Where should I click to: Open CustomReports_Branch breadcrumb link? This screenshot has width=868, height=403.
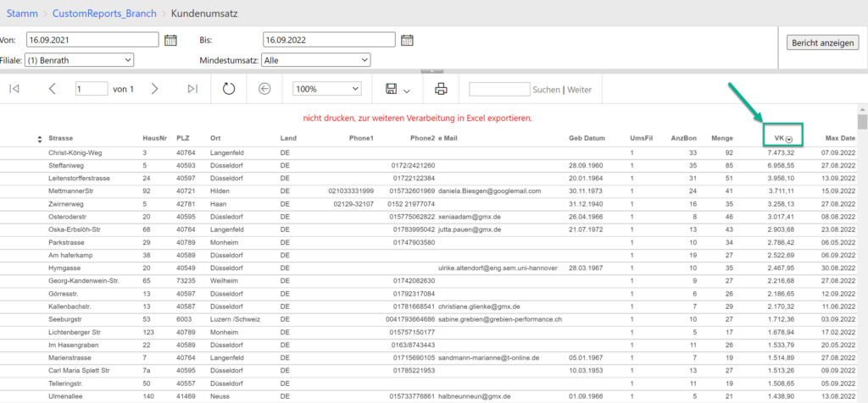[x=102, y=14]
